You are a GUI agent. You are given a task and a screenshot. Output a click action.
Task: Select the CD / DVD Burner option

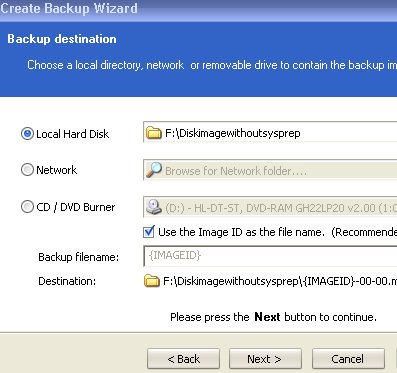(27, 207)
